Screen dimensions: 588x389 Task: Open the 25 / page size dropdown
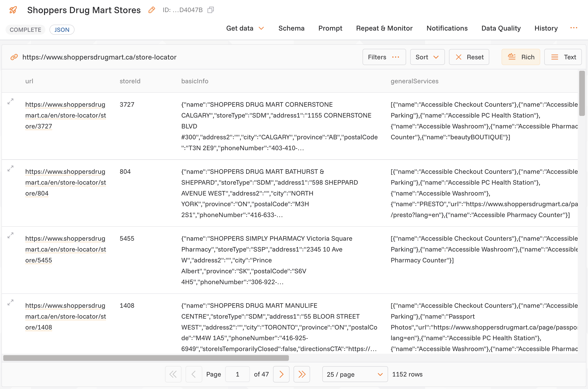click(355, 374)
